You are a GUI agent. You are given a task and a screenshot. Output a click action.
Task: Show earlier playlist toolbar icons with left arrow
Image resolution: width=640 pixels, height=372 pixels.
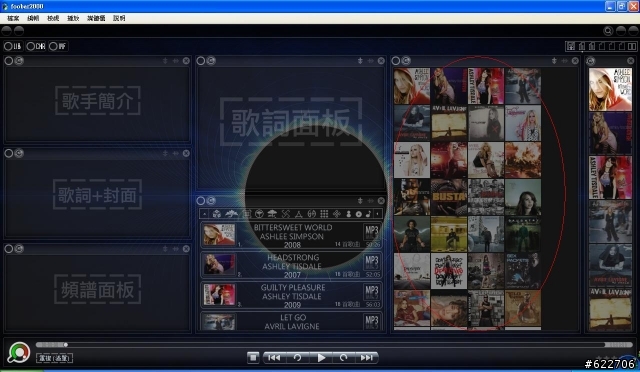(x=204, y=214)
